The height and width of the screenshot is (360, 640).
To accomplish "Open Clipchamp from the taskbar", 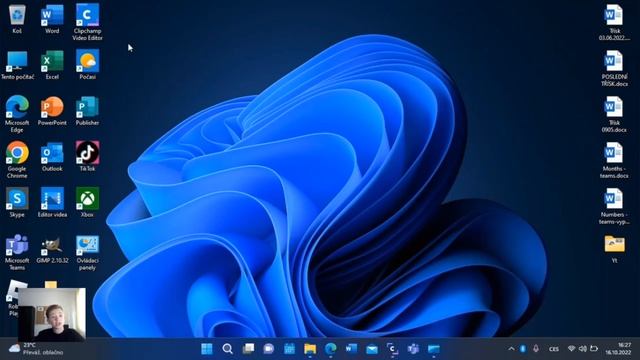I will coord(392,349).
